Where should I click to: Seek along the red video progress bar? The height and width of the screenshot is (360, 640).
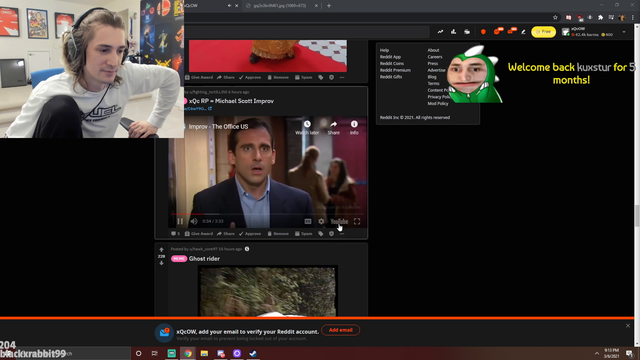267,213
